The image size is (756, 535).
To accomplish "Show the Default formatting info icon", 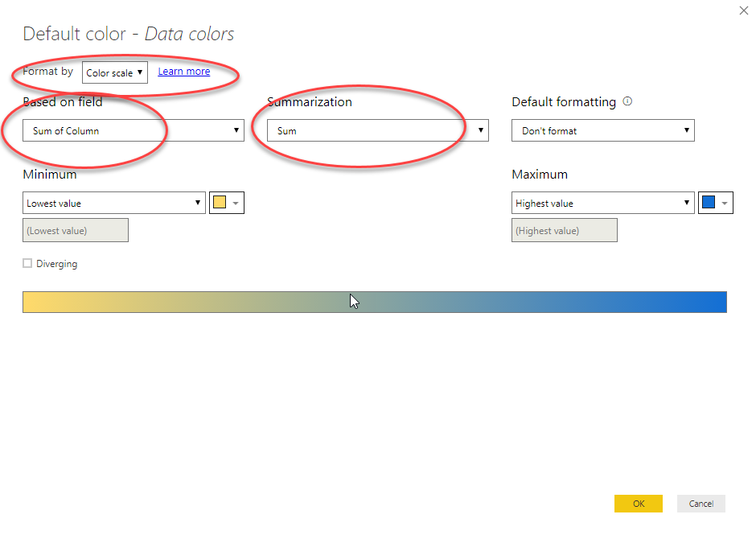I will point(627,101).
